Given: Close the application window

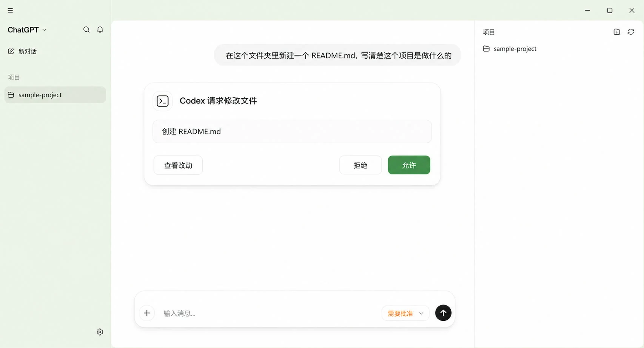Looking at the screenshot, I should (632, 11).
